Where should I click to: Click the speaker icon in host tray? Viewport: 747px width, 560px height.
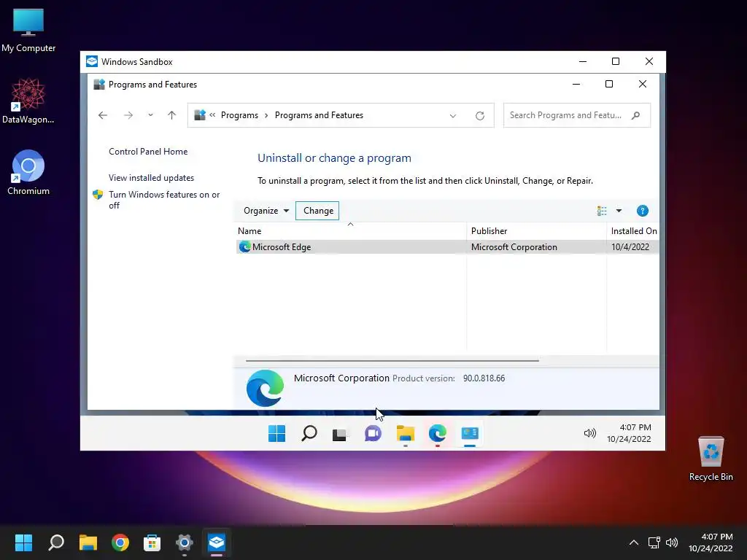672,542
